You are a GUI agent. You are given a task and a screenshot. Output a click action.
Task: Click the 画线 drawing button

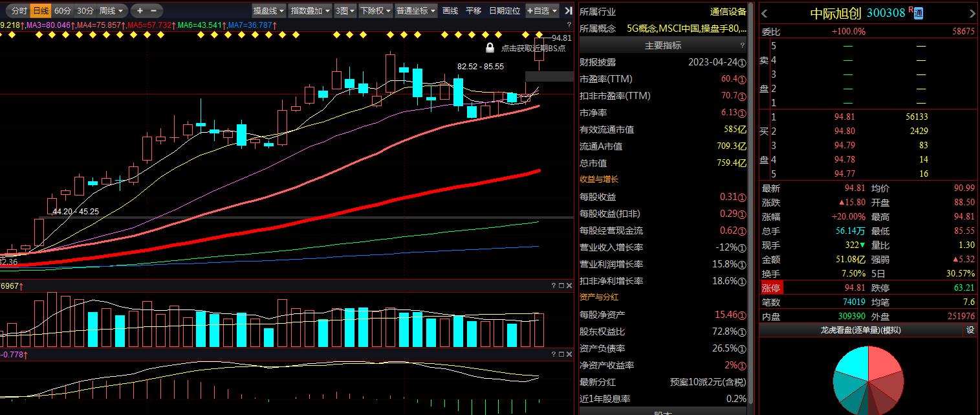point(450,10)
